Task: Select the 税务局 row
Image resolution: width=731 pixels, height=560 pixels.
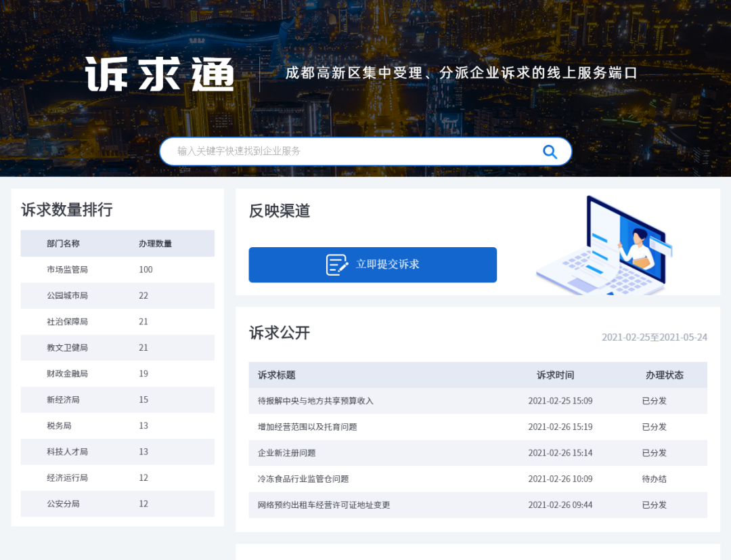Action: 118,426
